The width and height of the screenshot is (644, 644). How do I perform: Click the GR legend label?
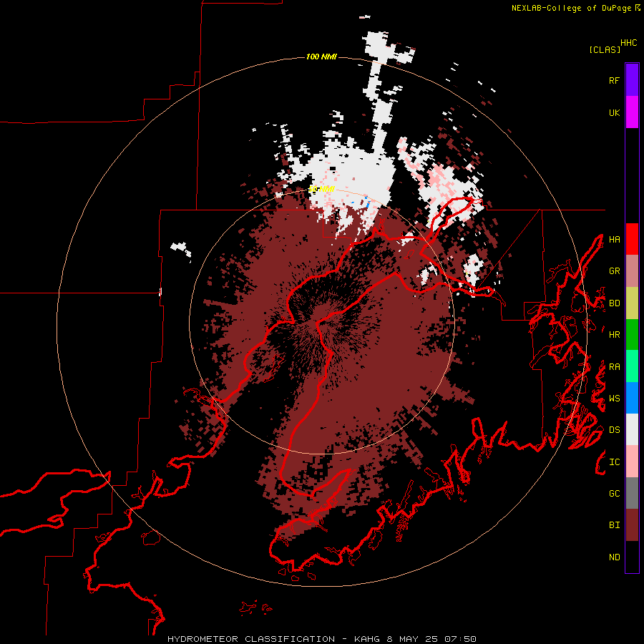click(x=614, y=271)
